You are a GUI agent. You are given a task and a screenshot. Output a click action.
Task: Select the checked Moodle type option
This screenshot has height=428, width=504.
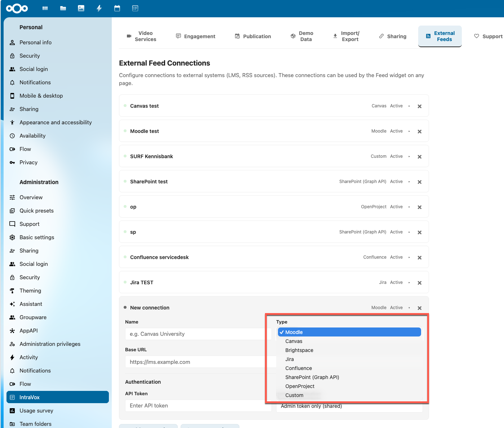(349, 332)
